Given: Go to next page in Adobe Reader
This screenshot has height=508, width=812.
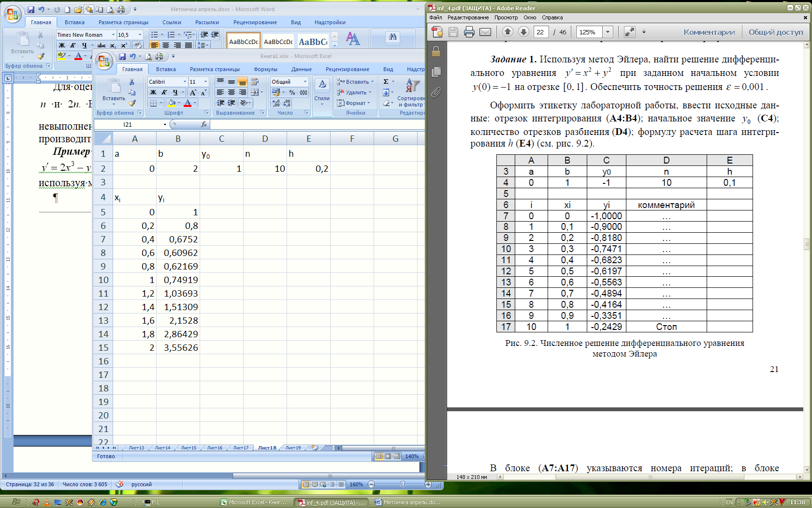Looking at the screenshot, I should 523,32.
